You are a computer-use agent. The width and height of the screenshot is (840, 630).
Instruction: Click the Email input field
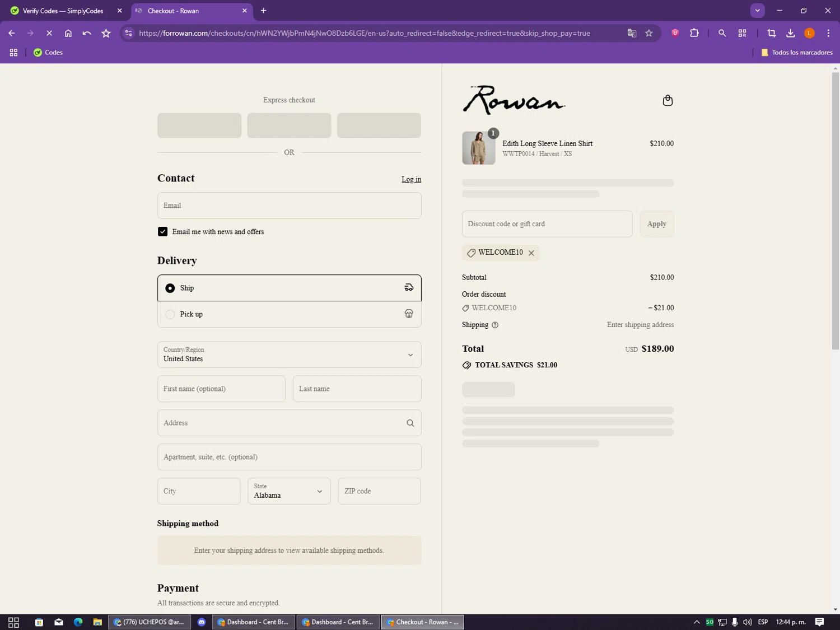tap(290, 206)
